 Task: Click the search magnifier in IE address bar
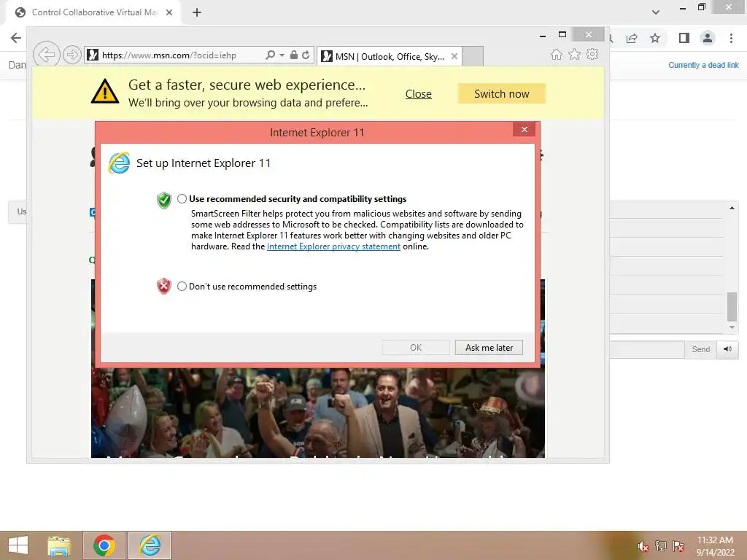coord(270,55)
